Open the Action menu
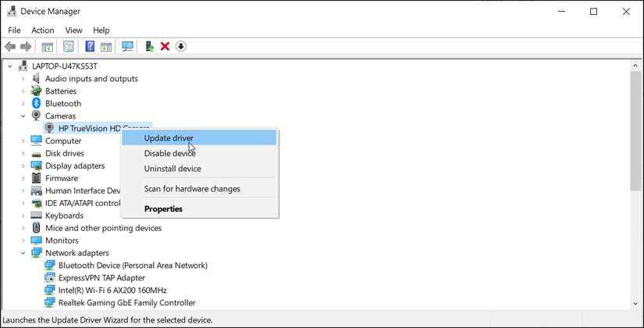 43,30
